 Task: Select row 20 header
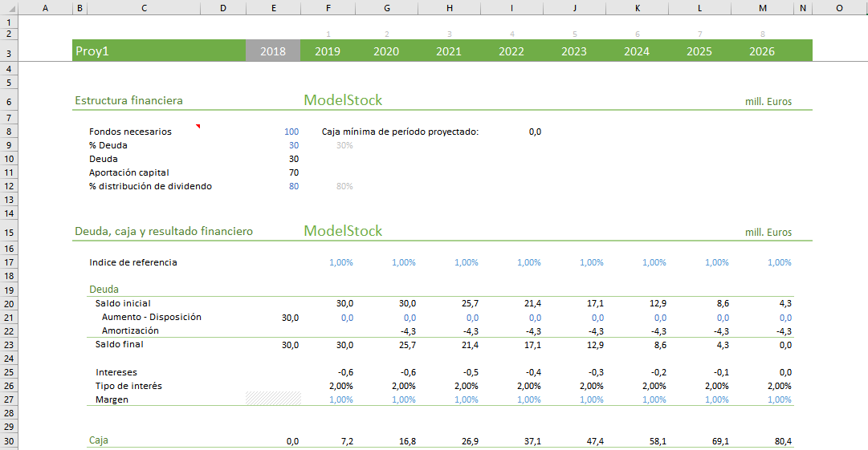click(x=8, y=304)
